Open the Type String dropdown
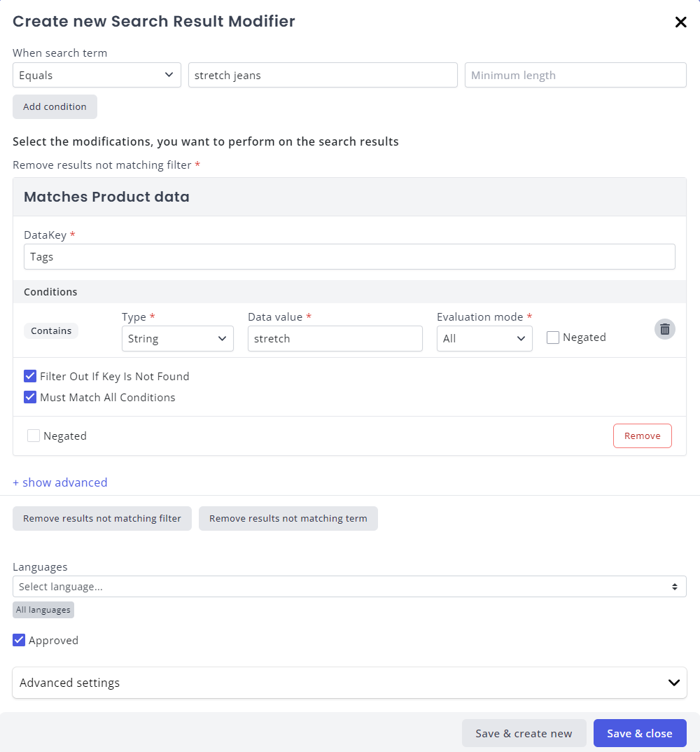This screenshot has width=700, height=752. click(x=177, y=338)
